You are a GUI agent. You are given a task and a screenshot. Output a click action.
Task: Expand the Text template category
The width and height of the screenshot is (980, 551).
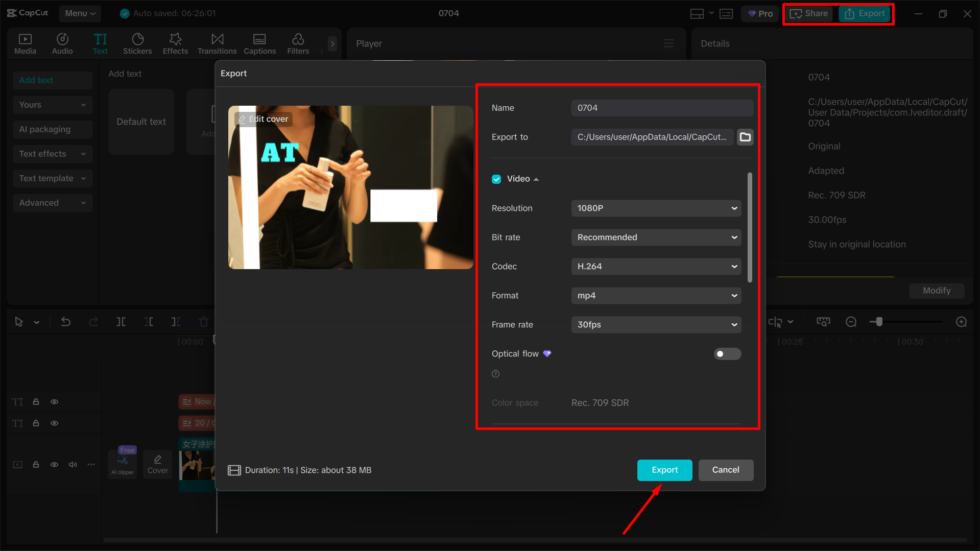tap(53, 178)
